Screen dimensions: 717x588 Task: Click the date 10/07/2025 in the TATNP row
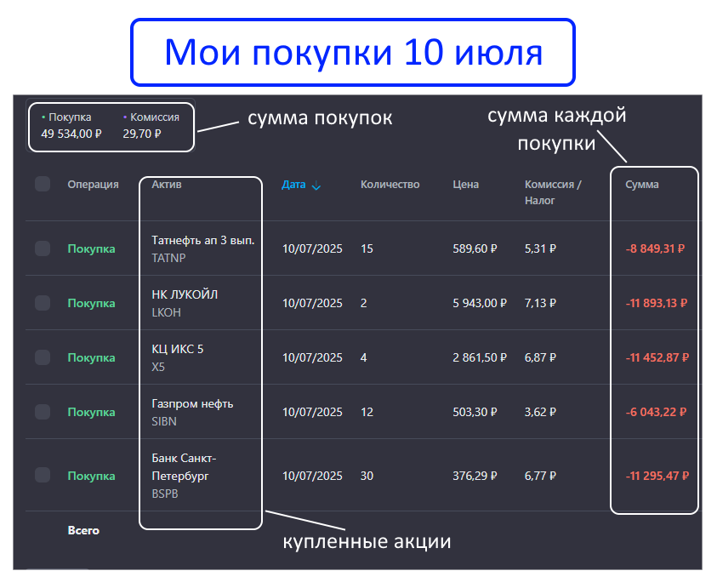point(312,248)
